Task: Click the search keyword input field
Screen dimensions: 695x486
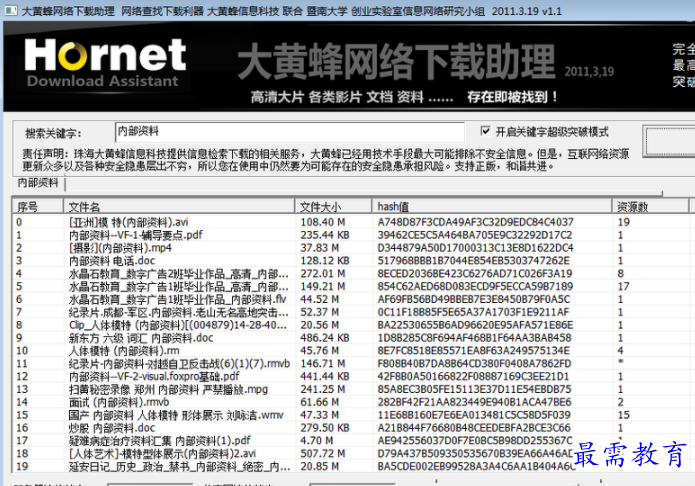Action: pyautogui.click(x=289, y=132)
